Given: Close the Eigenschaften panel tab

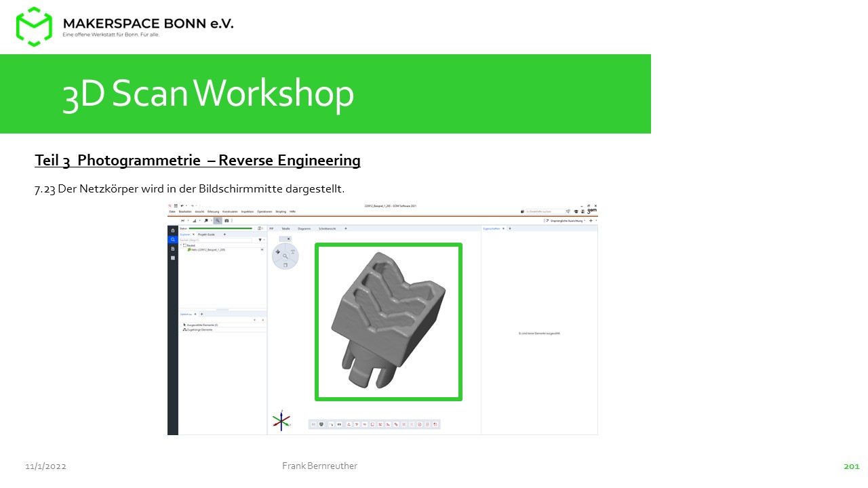Looking at the screenshot, I should point(503,228).
